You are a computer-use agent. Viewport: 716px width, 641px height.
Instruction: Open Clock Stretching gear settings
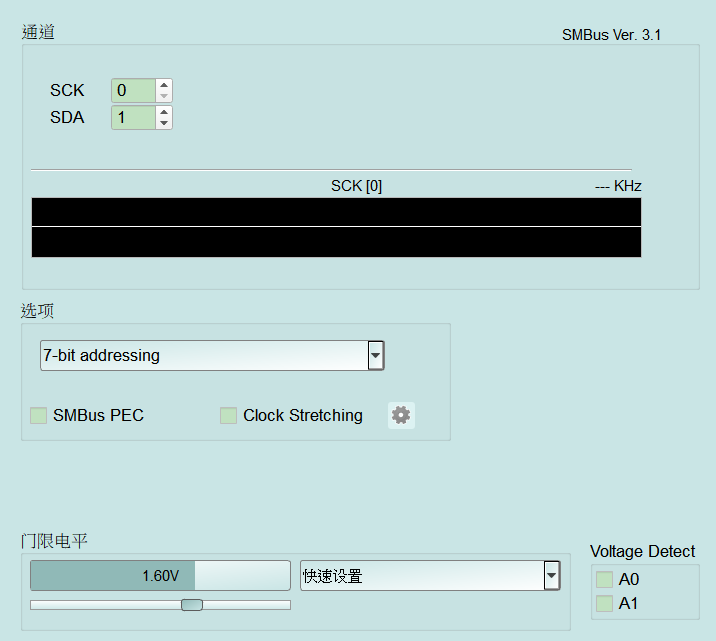click(401, 415)
